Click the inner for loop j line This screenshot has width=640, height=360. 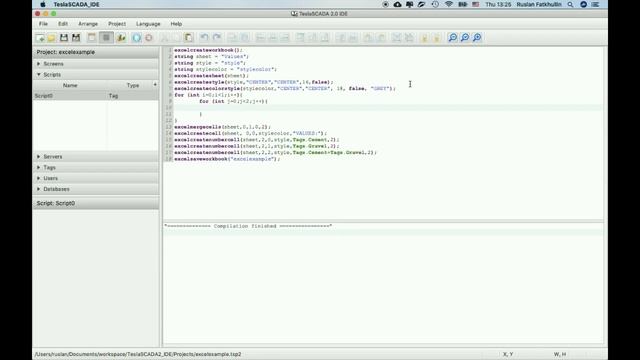point(233,101)
